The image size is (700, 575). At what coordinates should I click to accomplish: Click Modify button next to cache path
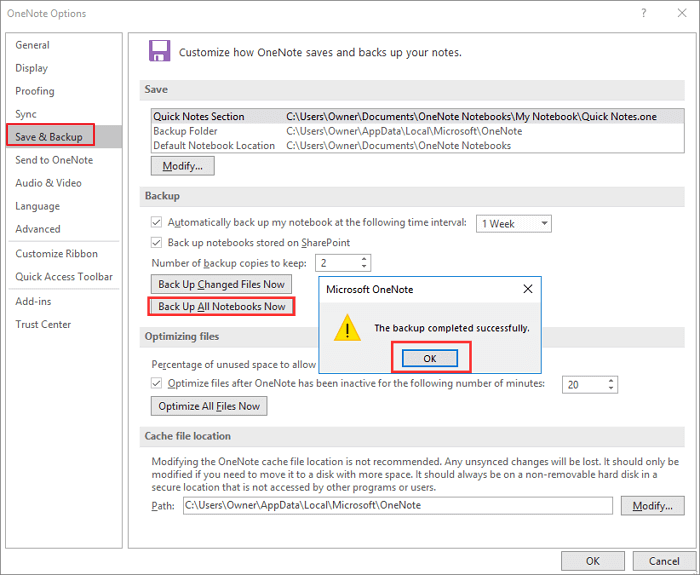coord(652,506)
